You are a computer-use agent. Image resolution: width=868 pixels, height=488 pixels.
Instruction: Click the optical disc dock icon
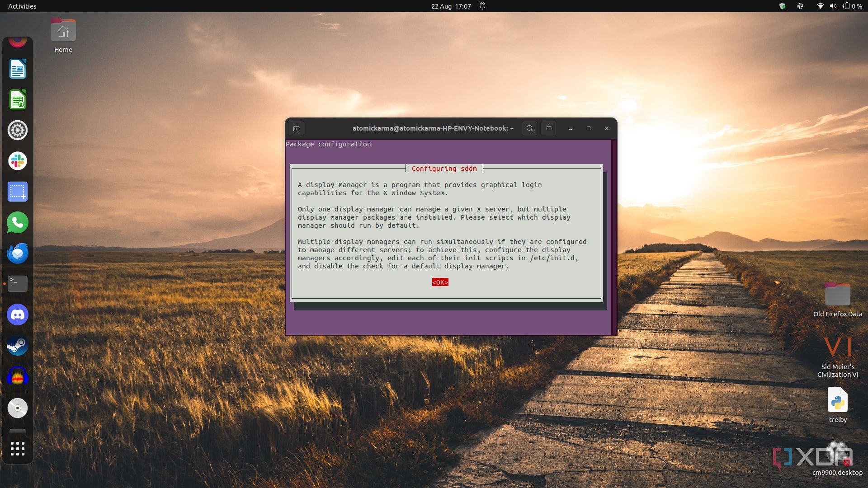point(18,408)
